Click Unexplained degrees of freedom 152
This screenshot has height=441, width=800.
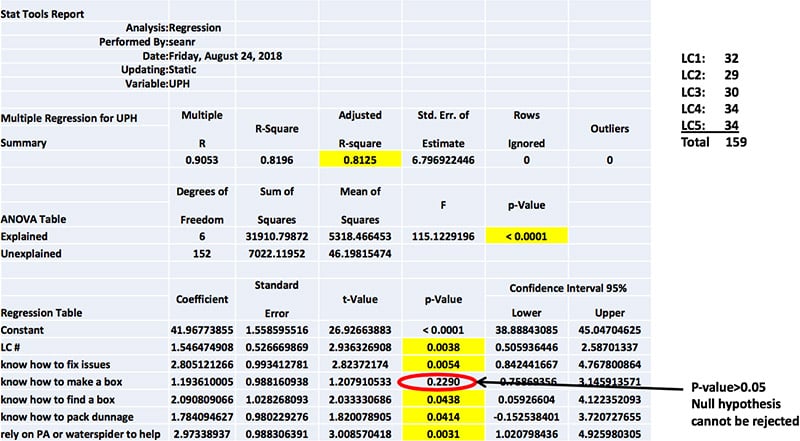pyautogui.click(x=202, y=254)
